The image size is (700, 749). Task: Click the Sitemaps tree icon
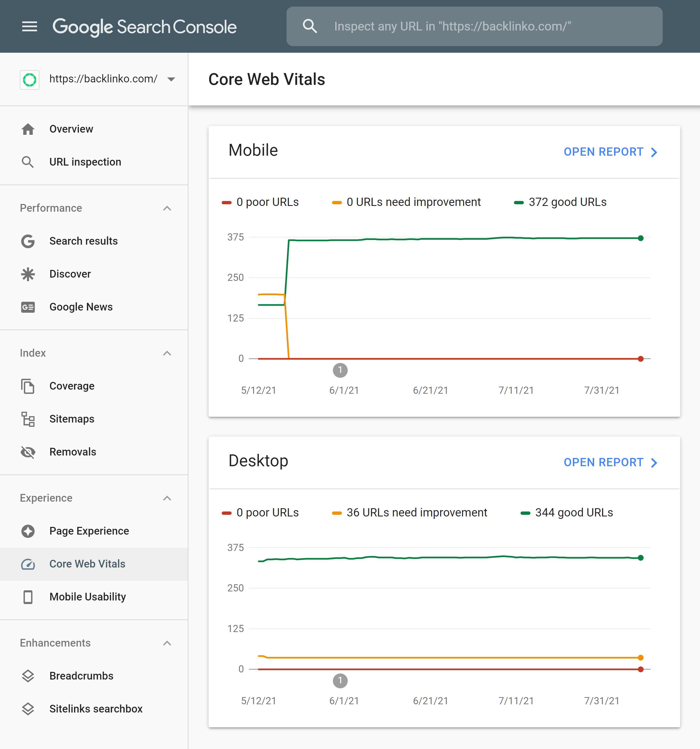pos(28,419)
